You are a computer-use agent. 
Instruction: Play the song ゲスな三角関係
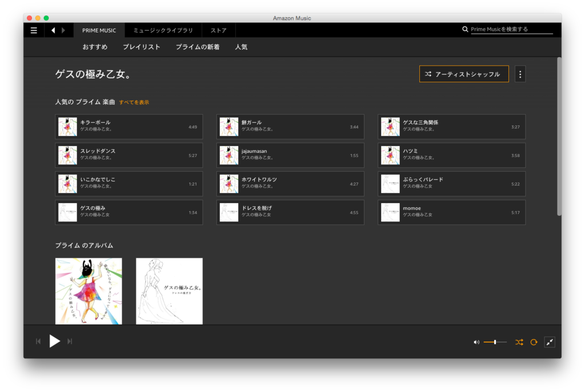[x=451, y=127]
